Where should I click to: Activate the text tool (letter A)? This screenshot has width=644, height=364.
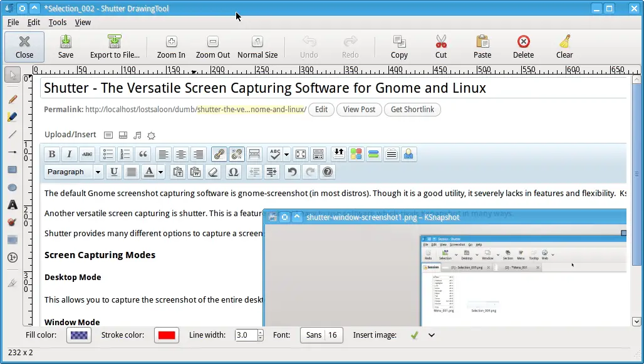click(13, 205)
